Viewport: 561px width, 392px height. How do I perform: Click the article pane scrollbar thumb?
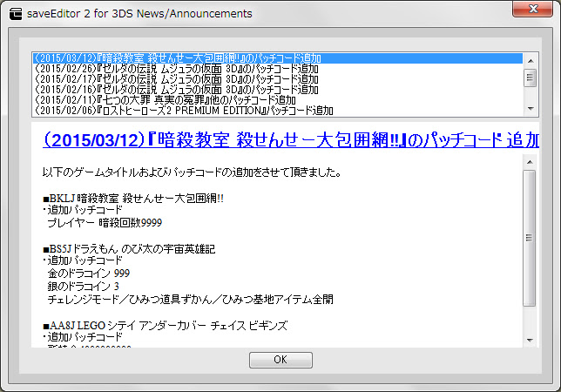coord(530,238)
